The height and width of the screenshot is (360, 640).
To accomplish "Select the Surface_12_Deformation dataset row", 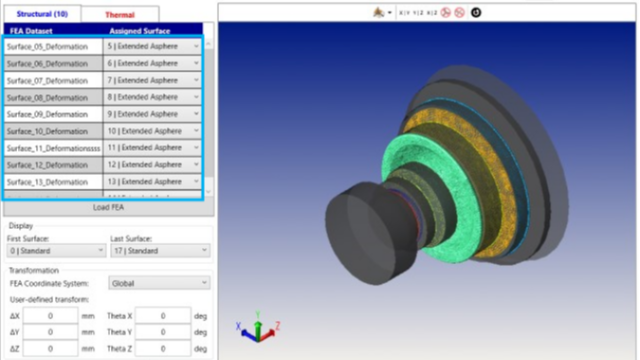I will pyautogui.click(x=53, y=165).
